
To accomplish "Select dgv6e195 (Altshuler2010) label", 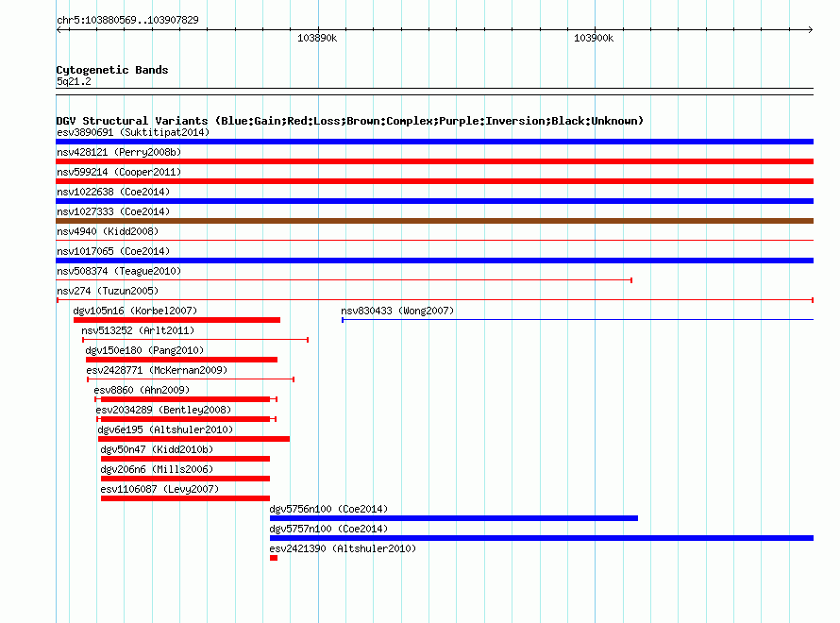I will 165,429.
